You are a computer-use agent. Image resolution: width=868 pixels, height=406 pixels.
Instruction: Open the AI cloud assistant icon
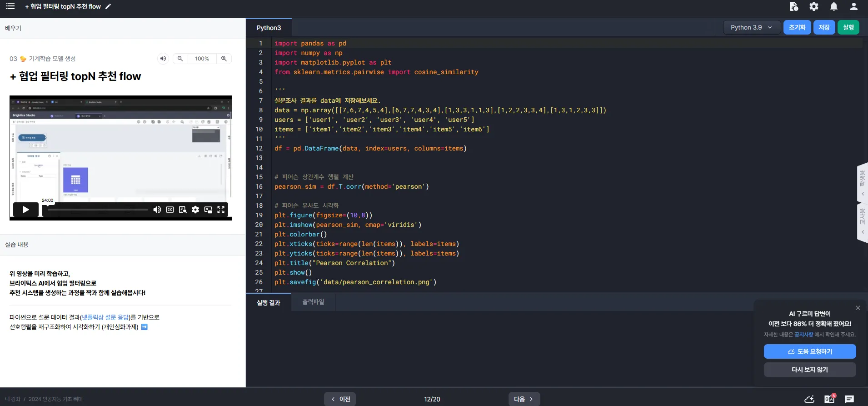pyautogui.click(x=809, y=399)
